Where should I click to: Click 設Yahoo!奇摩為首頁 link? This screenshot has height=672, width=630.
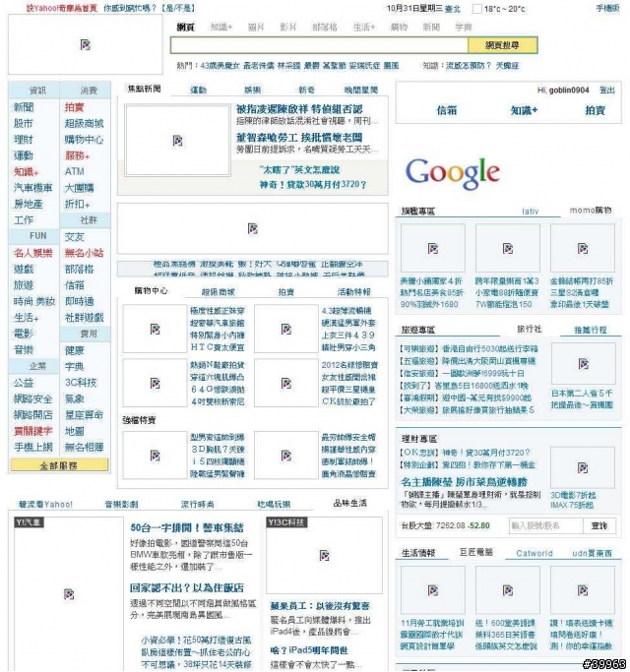tap(62, 8)
